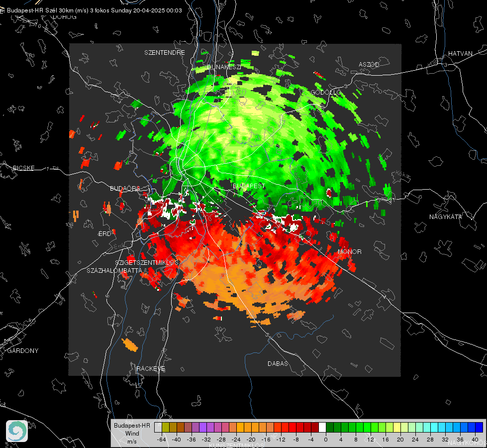The width and height of the screenshot is (487, 448).
Task: Select the white zero-velocity legend swatch
Action: [322, 427]
